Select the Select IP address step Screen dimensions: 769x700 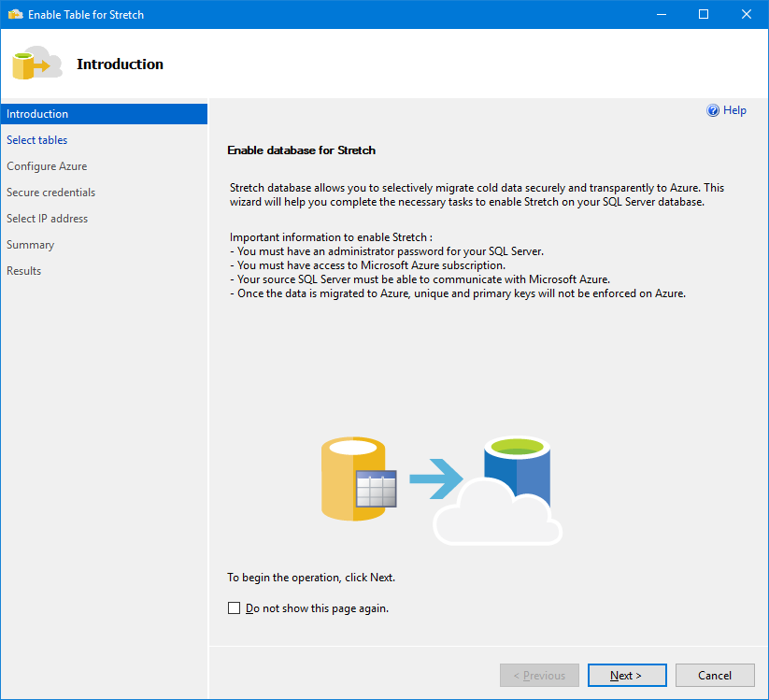point(47,219)
